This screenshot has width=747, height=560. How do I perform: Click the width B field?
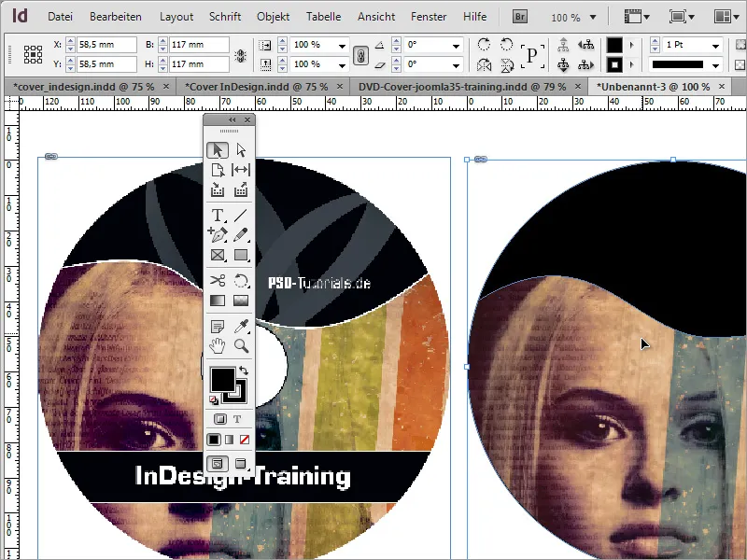199,45
